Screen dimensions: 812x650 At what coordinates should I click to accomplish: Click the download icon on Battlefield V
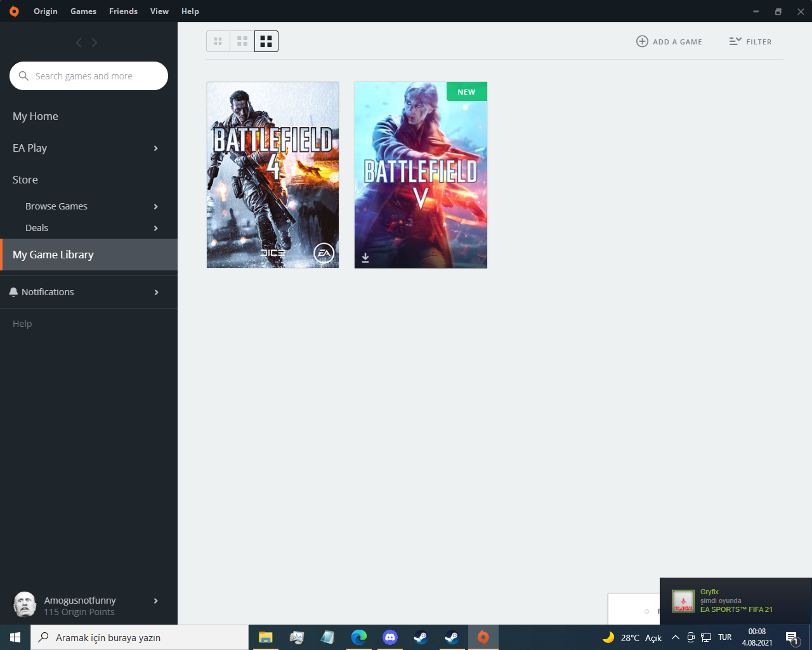coord(365,258)
